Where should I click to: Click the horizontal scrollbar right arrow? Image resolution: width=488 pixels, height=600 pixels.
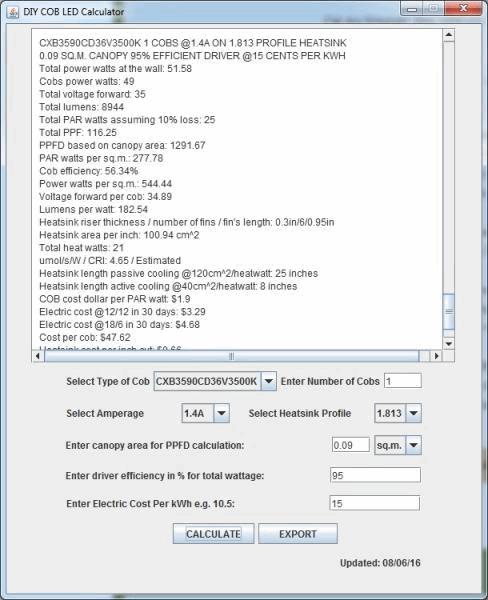[x=436, y=356]
